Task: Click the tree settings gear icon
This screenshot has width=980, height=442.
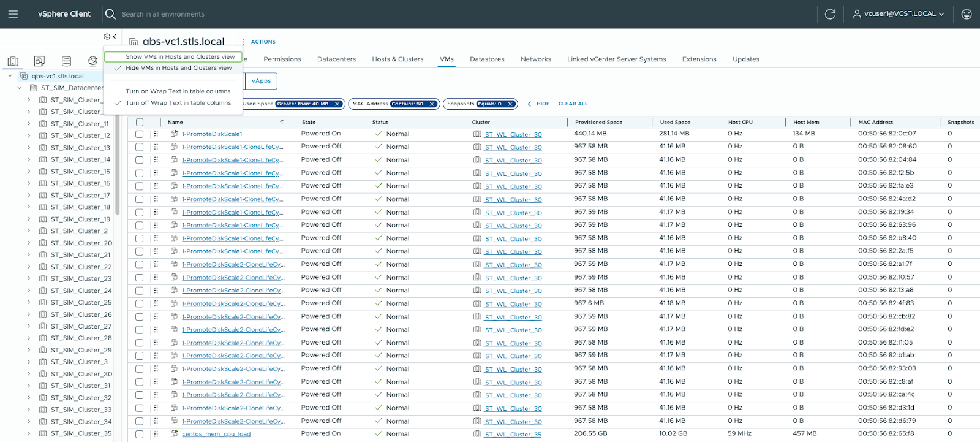Action: [x=107, y=37]
